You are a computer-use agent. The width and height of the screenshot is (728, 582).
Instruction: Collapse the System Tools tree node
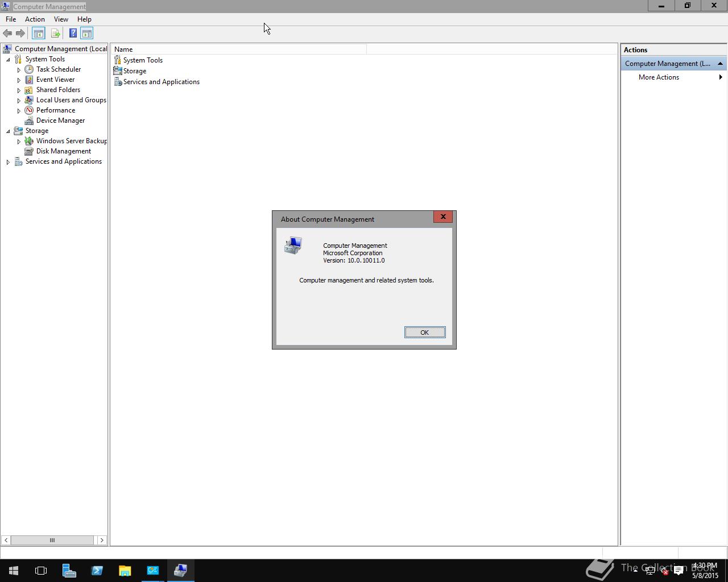(x=8, y=60)
